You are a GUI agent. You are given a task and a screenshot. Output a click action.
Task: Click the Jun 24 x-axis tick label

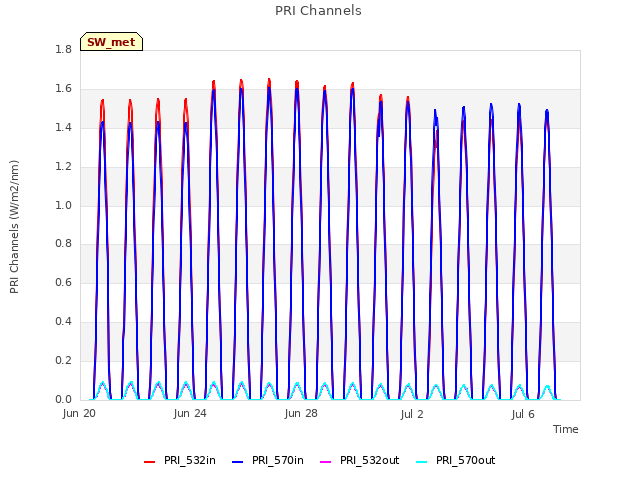[x=190, y=414]
